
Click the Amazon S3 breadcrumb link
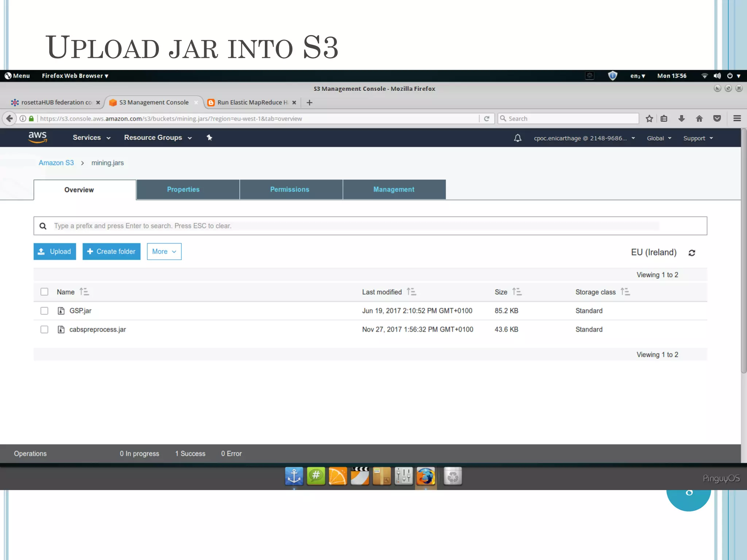[56, 163]
